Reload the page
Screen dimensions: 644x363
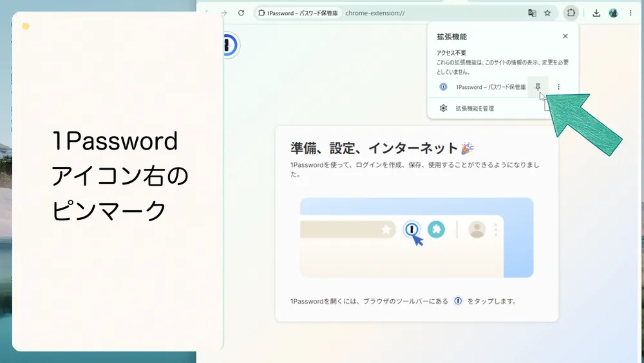[x=241, y=13]
